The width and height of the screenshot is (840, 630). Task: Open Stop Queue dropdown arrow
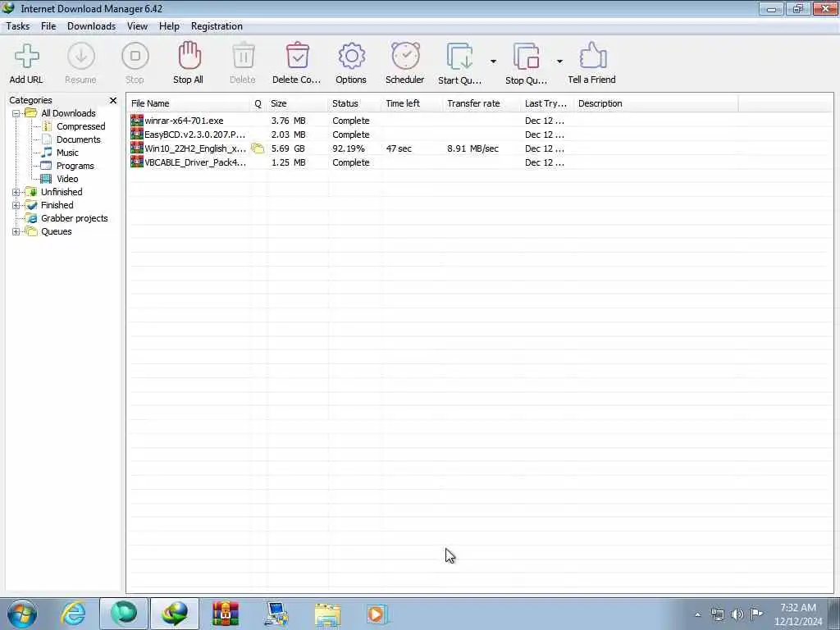tap(559, 62)
